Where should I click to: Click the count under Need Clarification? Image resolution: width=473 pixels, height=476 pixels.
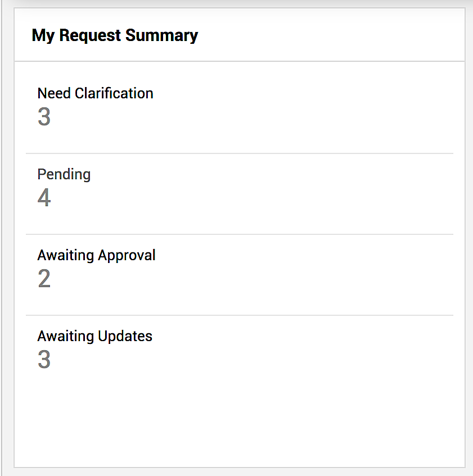(x=44, y=117)
